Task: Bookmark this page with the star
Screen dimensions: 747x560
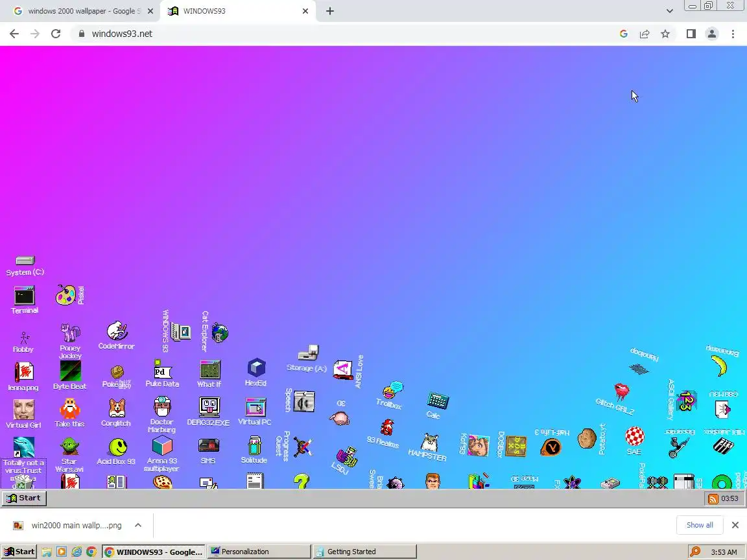Action: (x=665, y=34)
